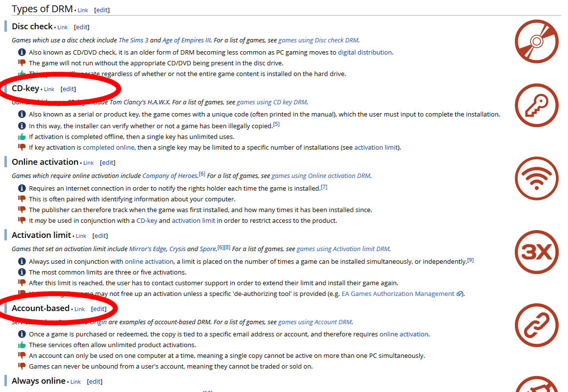Click the Link anchor beside Account-based heading
The image size is (568, 392).
[80, 310]
